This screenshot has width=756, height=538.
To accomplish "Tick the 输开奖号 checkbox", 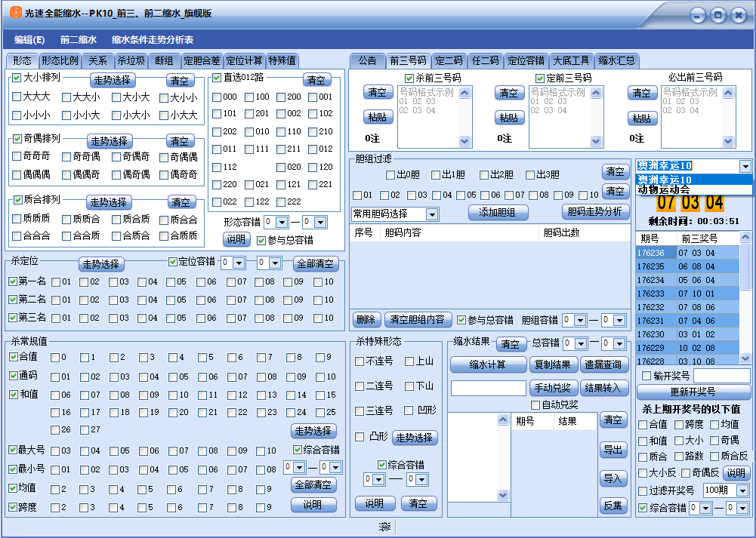I will 646,376.
